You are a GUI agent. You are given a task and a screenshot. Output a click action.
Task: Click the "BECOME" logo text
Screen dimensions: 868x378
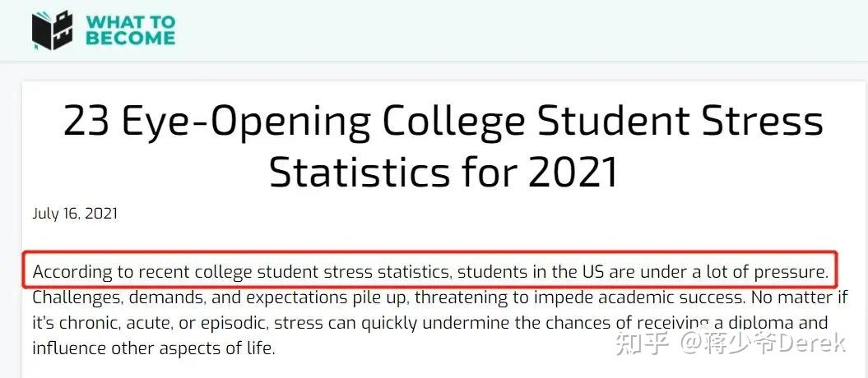coord(131,38)
